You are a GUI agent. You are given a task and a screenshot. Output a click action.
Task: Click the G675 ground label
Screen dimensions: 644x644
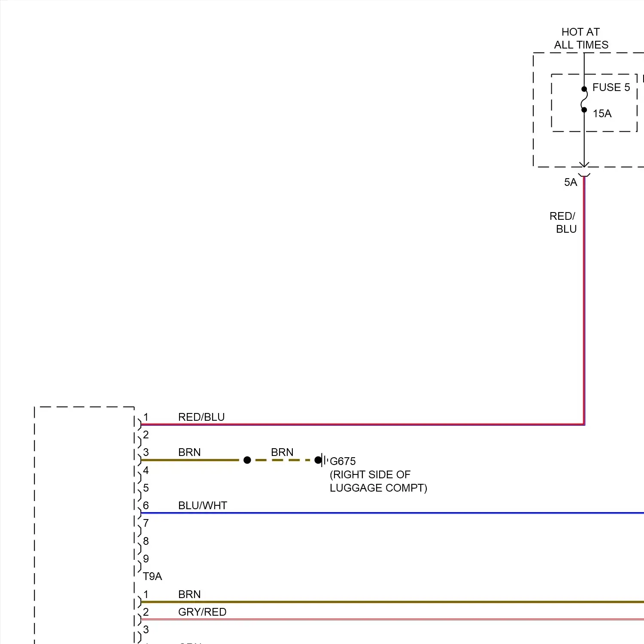343,461
